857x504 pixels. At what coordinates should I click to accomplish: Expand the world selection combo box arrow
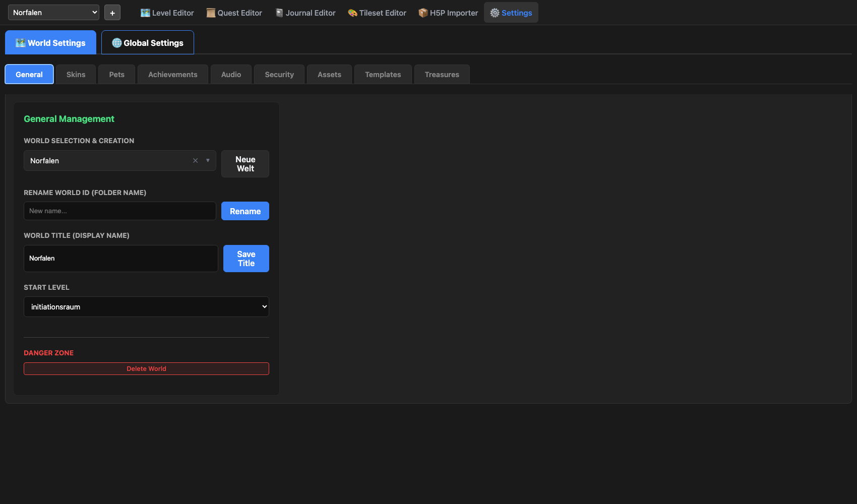click(208, 161)
